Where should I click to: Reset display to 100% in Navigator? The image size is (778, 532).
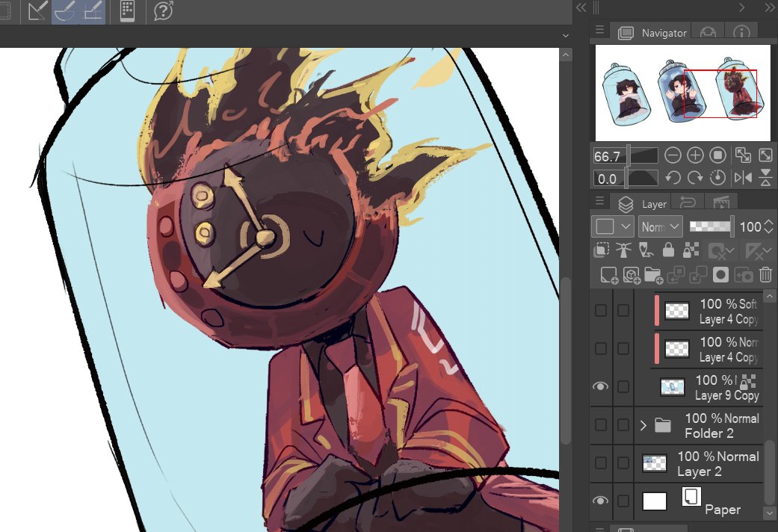717,156
